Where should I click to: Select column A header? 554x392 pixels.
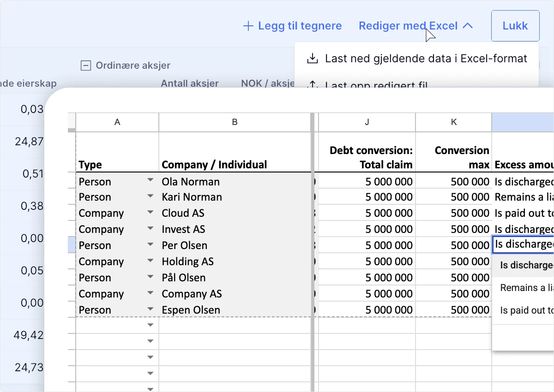point(117,122)
